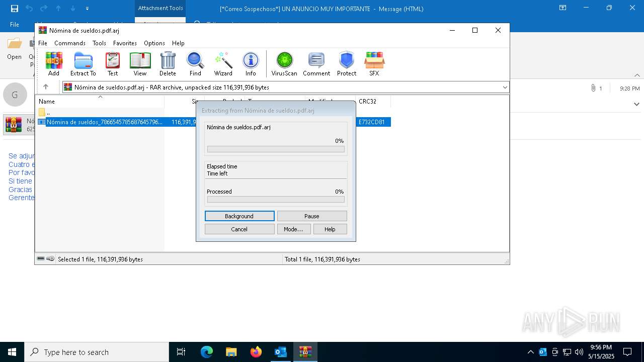Open the File menu in WinRAR

(x=43, y=43)
